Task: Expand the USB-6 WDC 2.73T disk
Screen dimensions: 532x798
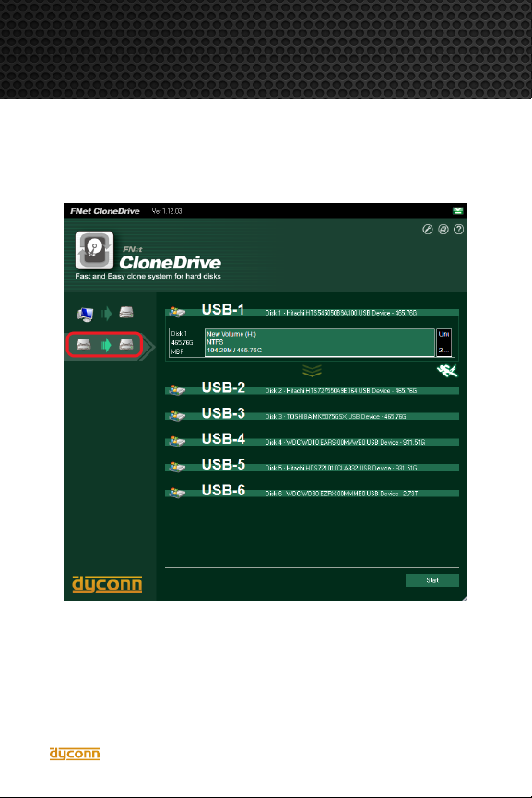Action: (312, 493)
